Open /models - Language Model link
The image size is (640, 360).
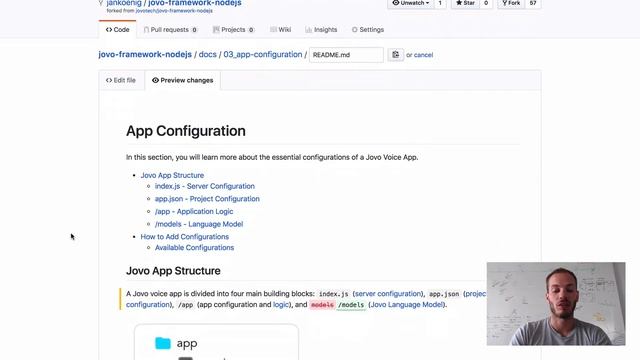[x=199, y=224]
